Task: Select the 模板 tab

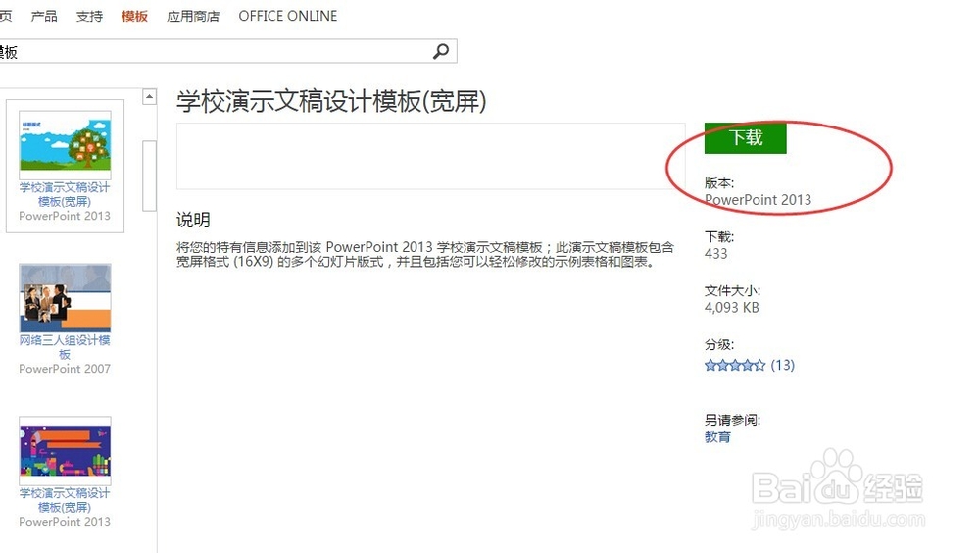Action: (134, 16)
